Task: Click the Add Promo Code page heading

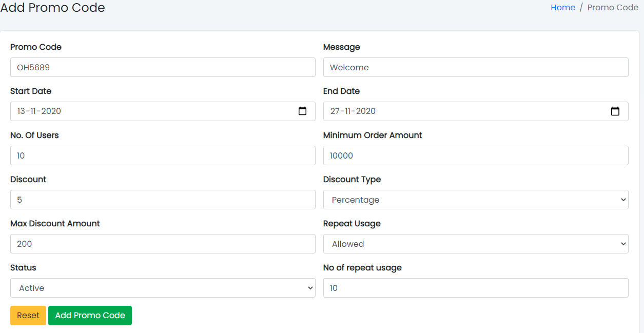Action: pyautogui.click(x=52, y=8)
